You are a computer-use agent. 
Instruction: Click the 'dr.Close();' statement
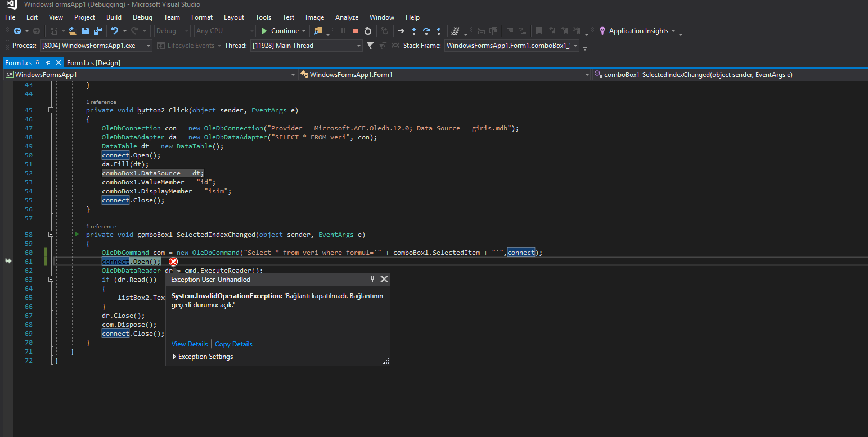123,316
